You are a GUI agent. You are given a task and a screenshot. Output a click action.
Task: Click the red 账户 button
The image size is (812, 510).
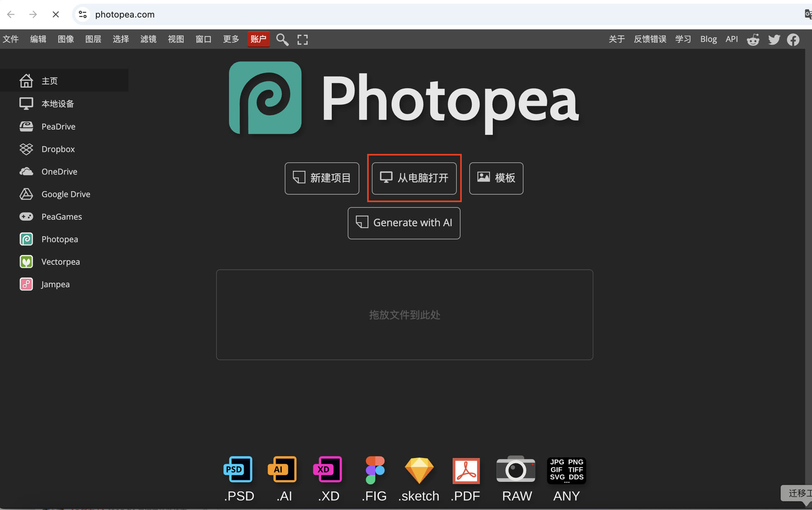258,39
